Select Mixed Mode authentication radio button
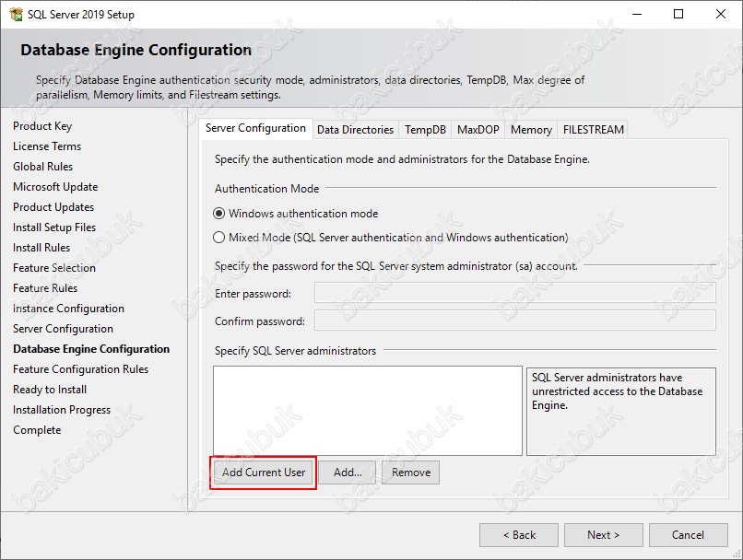Screen dimensions: 743x560 [x=218, y=237]
